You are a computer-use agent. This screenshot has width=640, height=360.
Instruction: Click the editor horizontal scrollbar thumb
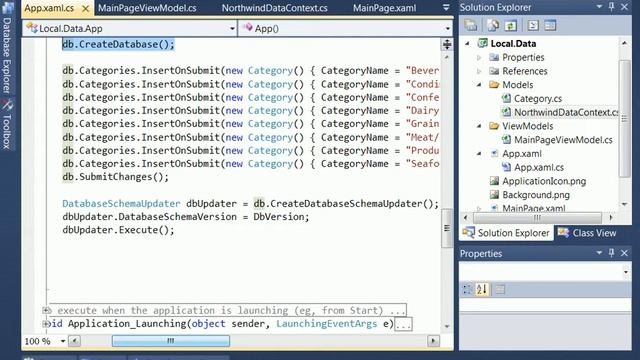pos(171,341)
